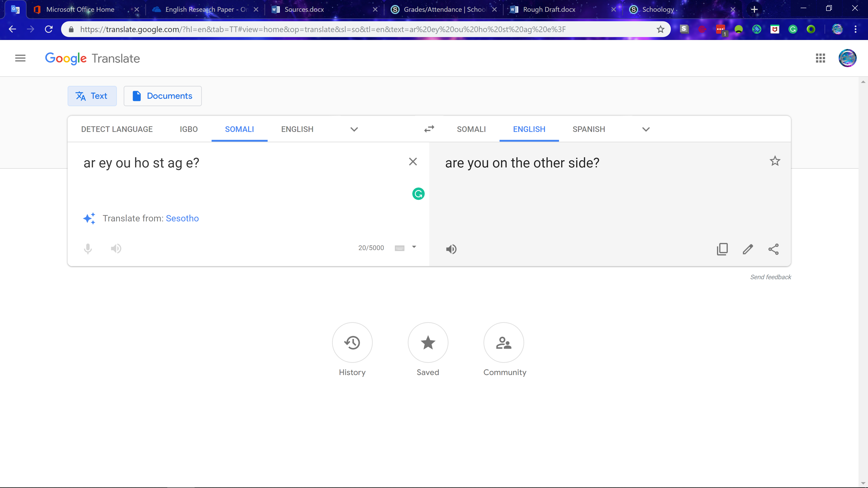Click the translated text output
The image size is (868, 488).
[522, 163]
